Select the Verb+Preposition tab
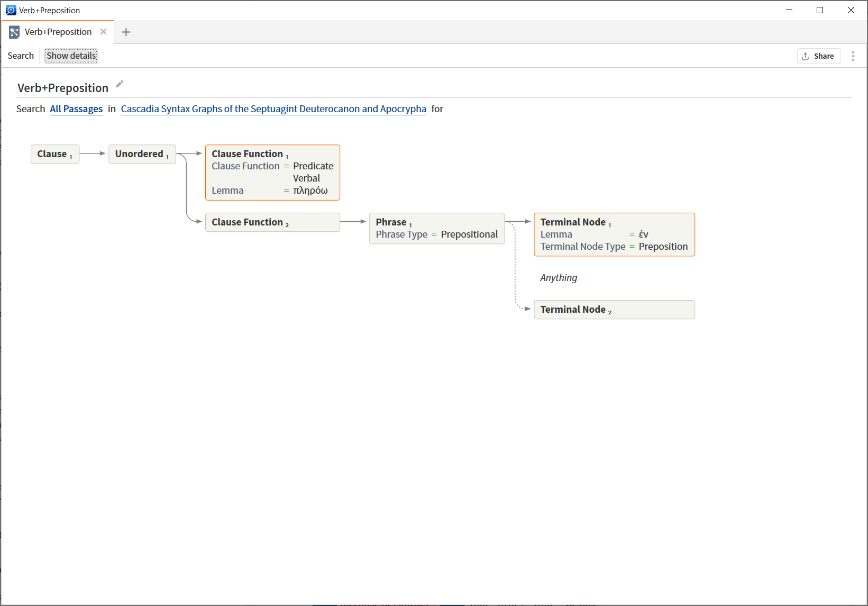 [x=58, y=32]
